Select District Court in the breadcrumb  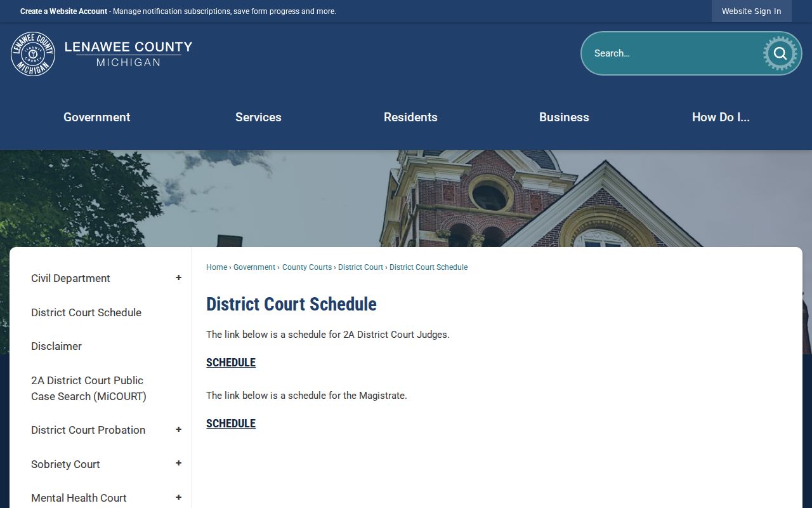(360, 267)
